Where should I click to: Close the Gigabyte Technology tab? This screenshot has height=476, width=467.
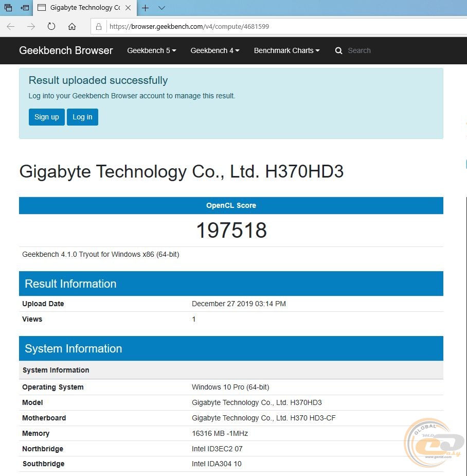click(x=129, y=8)
